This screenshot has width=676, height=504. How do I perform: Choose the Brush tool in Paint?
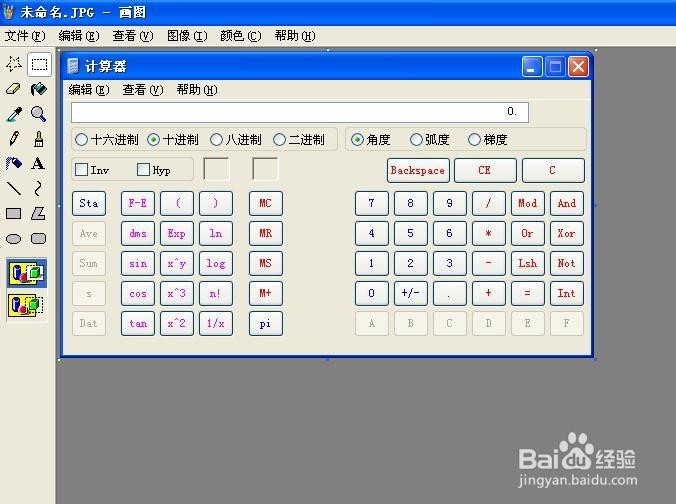click(x=39, y=139)
